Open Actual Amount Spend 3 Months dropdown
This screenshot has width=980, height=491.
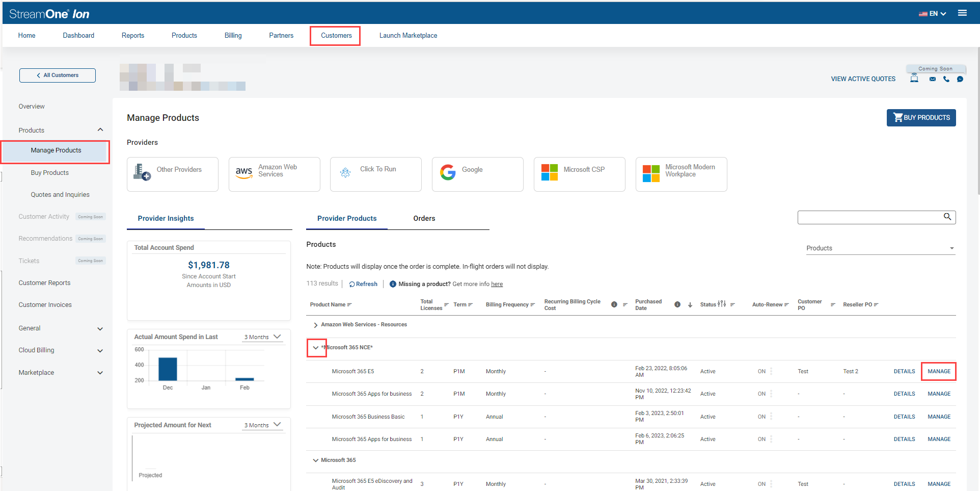click(263, 337)
